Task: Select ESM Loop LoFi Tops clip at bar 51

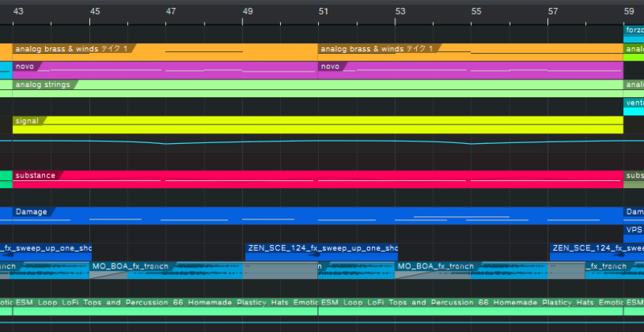Action: click(x=471, y=304)
